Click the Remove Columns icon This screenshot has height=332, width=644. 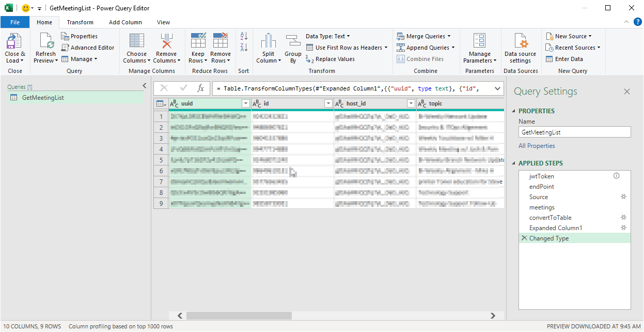point(166,41)
